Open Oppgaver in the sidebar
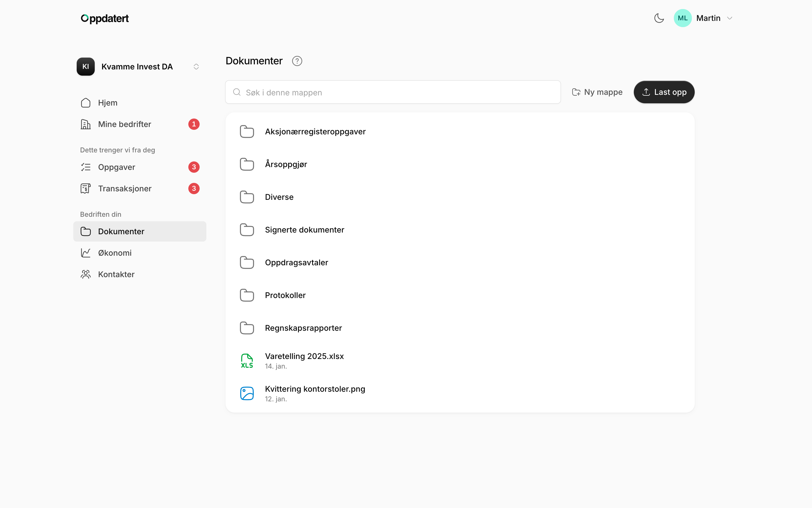Screen dimensions: 812x508 point(140,167)
